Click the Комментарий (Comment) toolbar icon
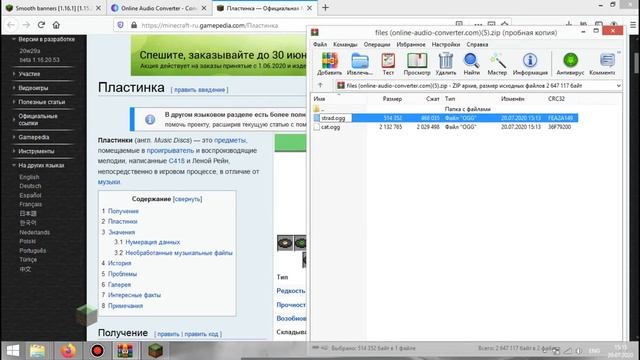Screen dimensions: 640x360 (x=602, y=64)
